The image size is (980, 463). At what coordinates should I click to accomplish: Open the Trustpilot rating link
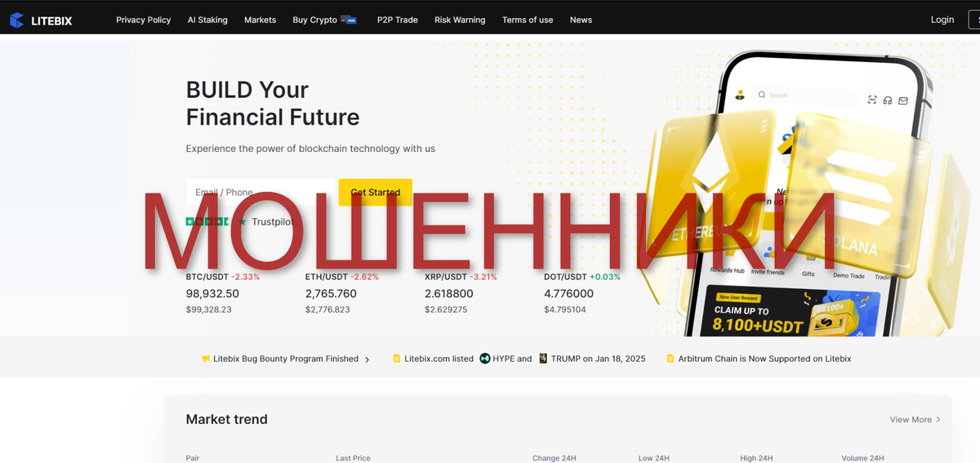pos(239,221)
